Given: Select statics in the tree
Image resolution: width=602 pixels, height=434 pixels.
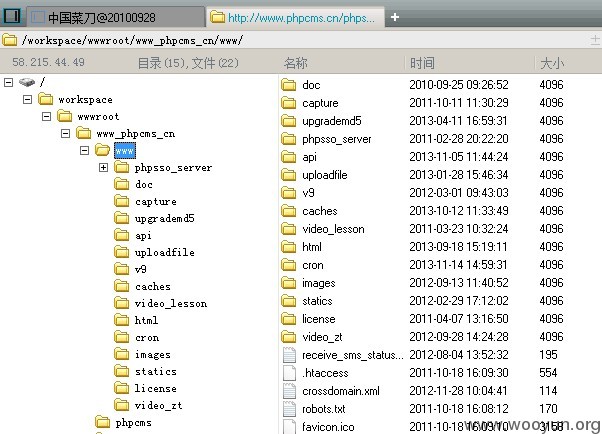Looking at the screenshot, I should pos(155,371).
